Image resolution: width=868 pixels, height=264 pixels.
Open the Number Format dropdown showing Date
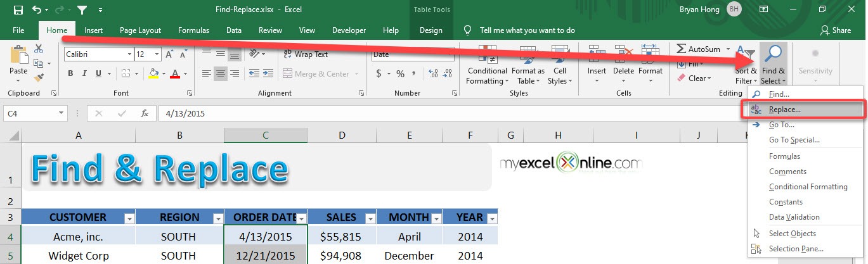449,54
